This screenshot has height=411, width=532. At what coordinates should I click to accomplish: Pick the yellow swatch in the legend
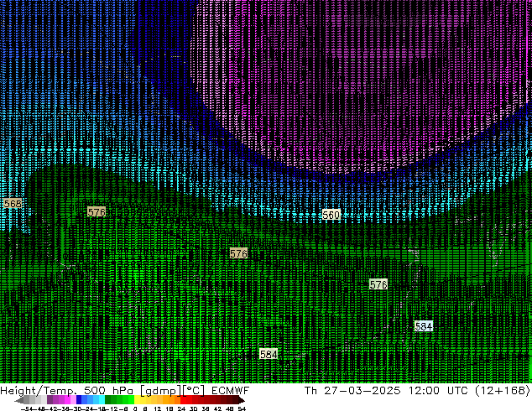(x=137, y=399)
